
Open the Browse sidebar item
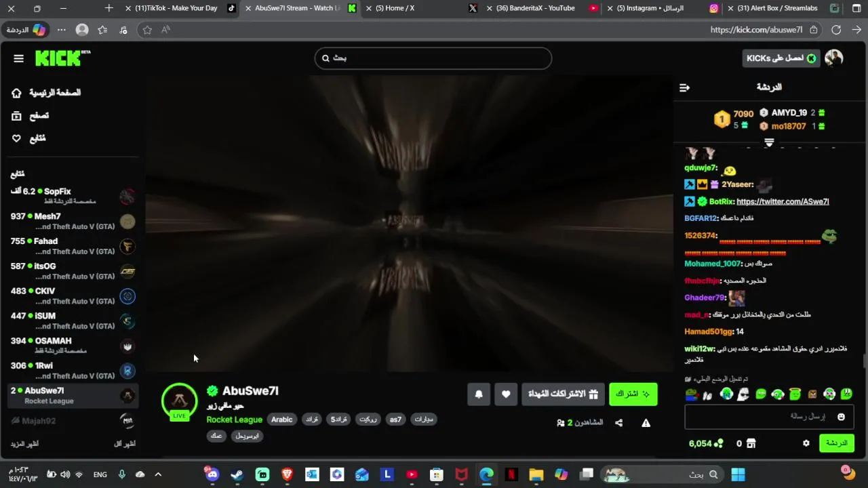[30, 116]
